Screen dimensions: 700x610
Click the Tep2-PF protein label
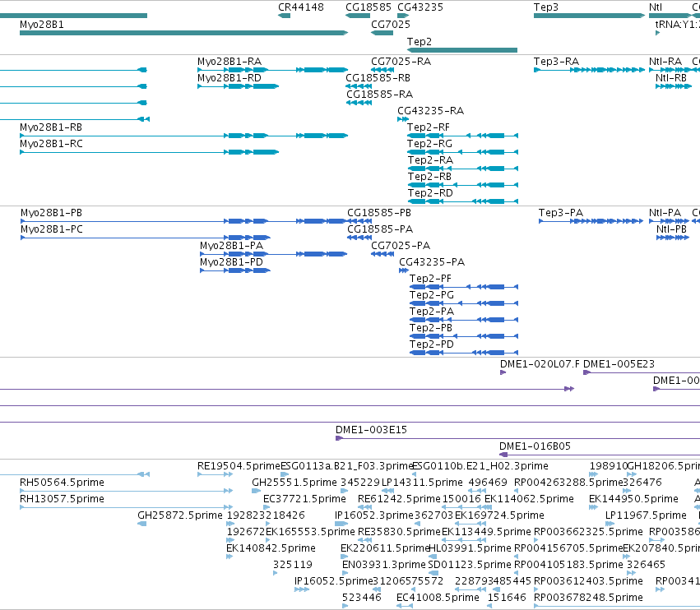(430, 279)
